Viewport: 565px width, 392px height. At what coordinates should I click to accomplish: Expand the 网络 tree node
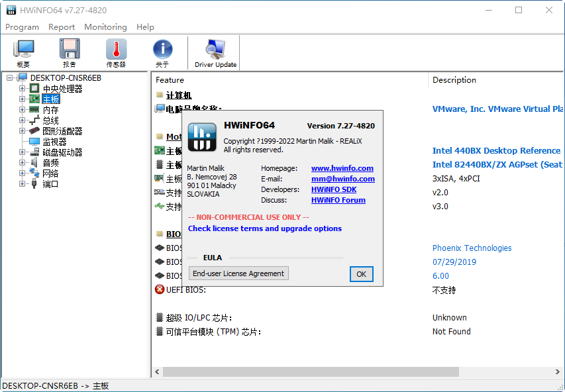(x=22, y=173)
